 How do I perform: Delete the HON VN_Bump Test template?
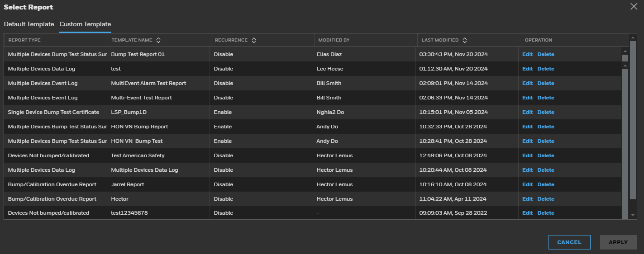[546, 141]
